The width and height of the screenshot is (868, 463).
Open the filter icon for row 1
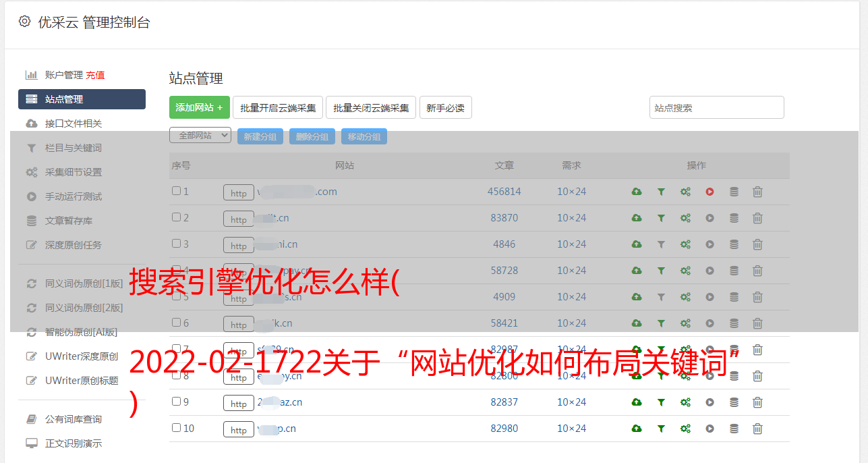point(661,192)
